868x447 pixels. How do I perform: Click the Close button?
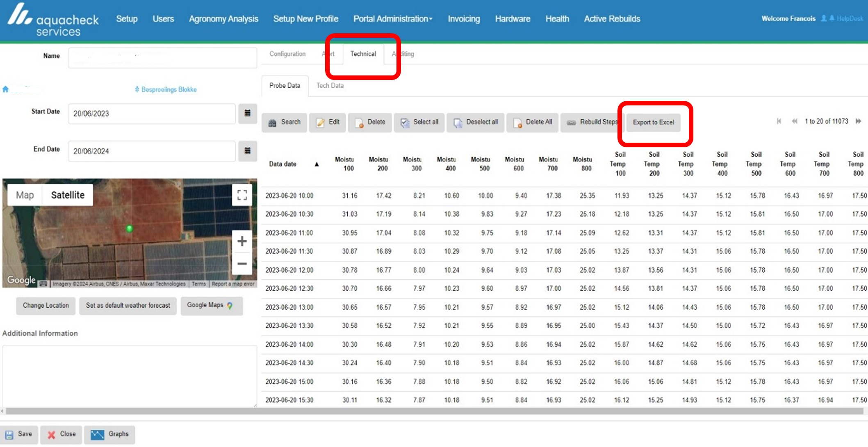click(x=61, y=434)
